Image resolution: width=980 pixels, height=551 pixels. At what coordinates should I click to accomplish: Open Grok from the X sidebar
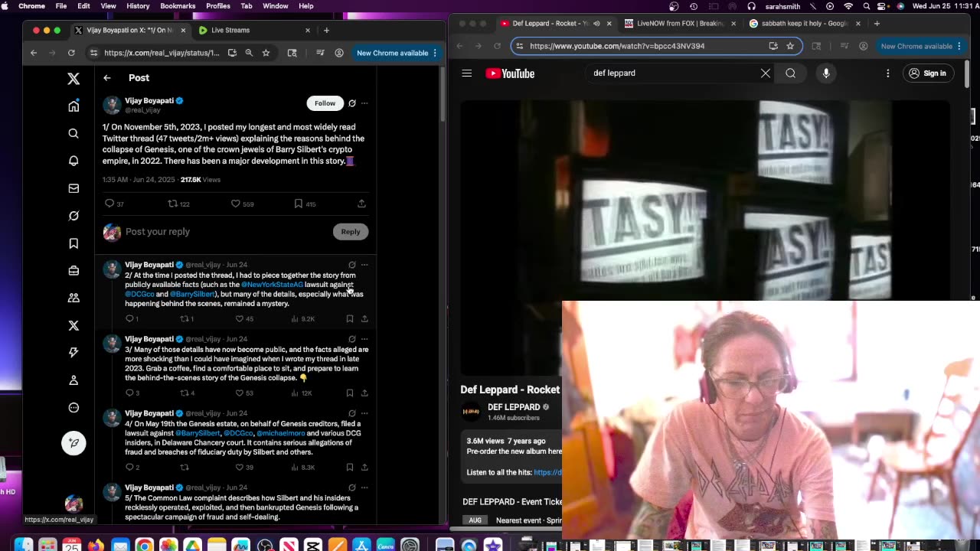point(73,216)
